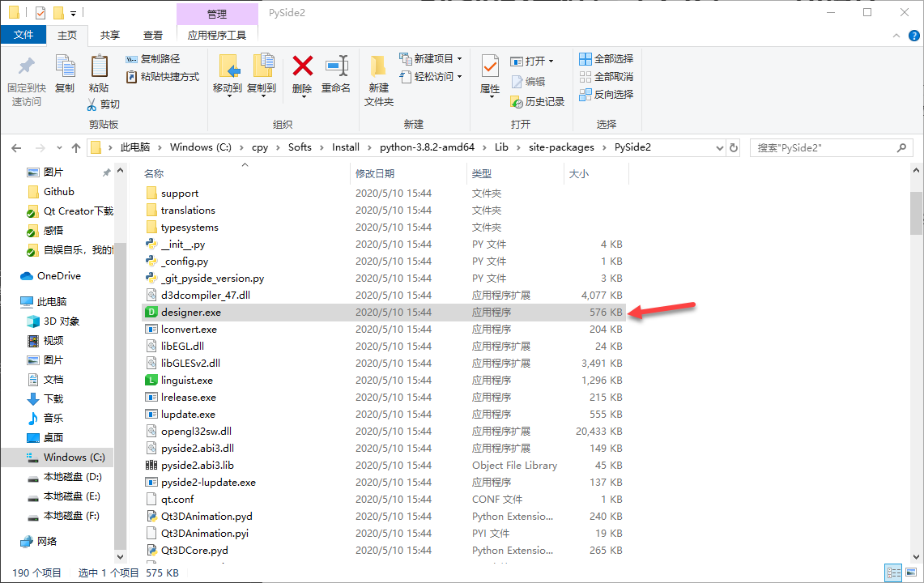Click the History (历史记录) button

point(538,102)
